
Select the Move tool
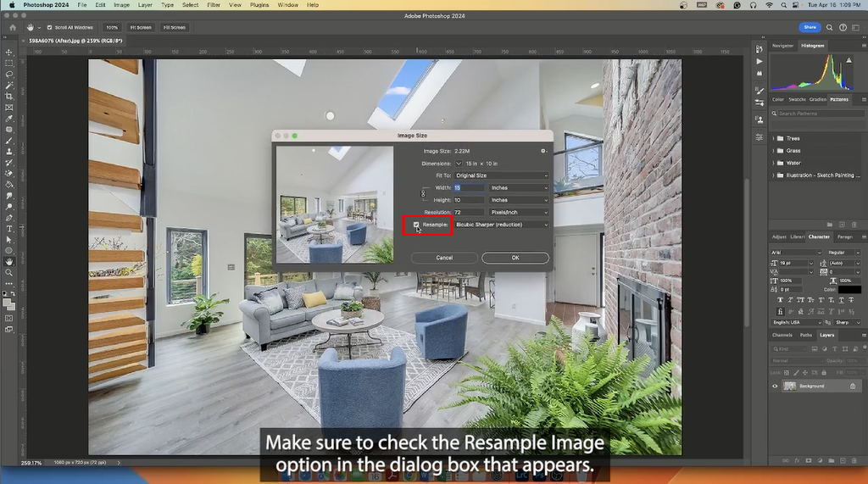coord(8,53)
